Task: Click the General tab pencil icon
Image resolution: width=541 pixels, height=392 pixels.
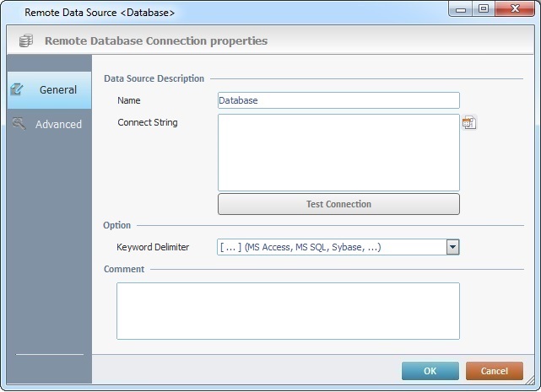Action: 17,89
